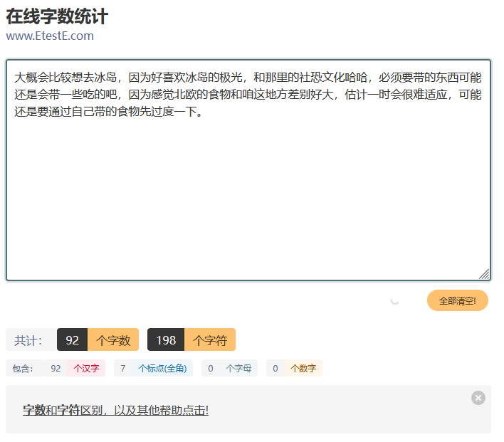This screenshot has height=442, width=504.
Task: Click the 0 个数字 badge
Action: coord(294,368)
